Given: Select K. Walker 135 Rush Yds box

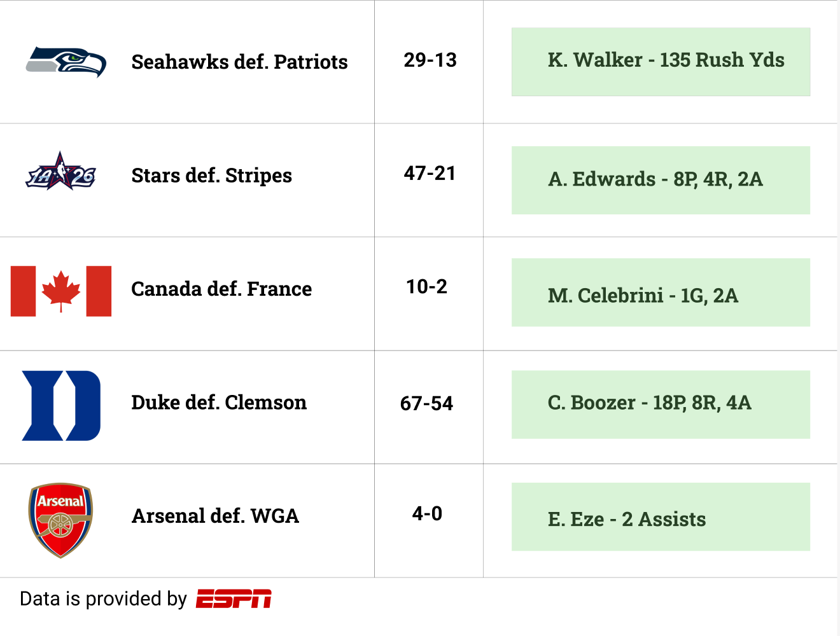Looking at the screenshot, I should pyautogui.click(x=661, y=62).
